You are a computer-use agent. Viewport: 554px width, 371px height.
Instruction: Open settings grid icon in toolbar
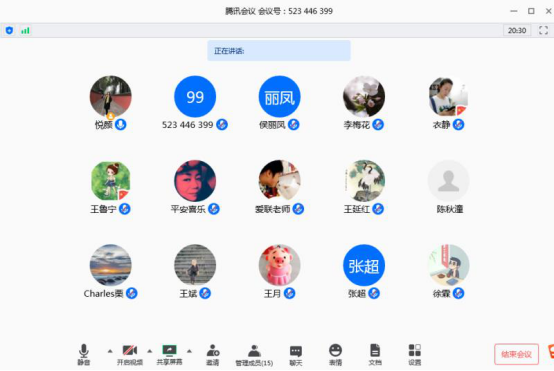(414, 354)
